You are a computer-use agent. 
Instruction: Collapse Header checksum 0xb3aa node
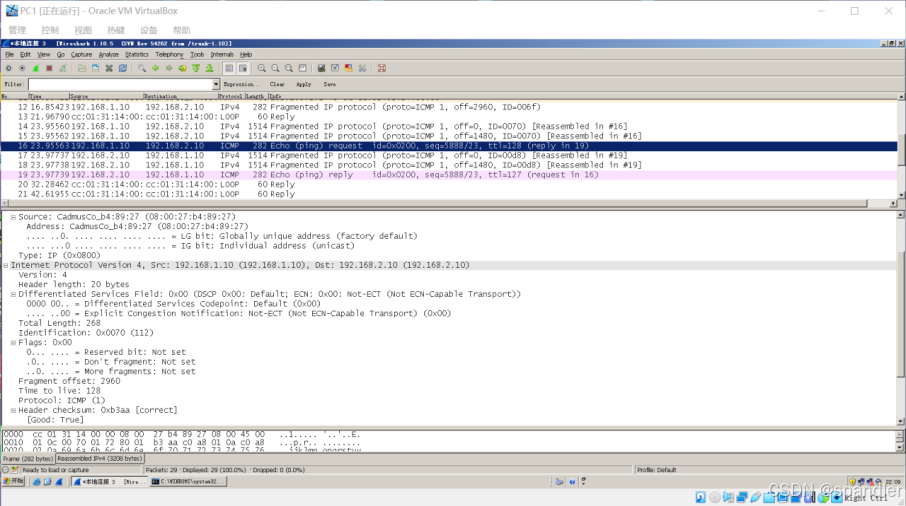point(13,410)
